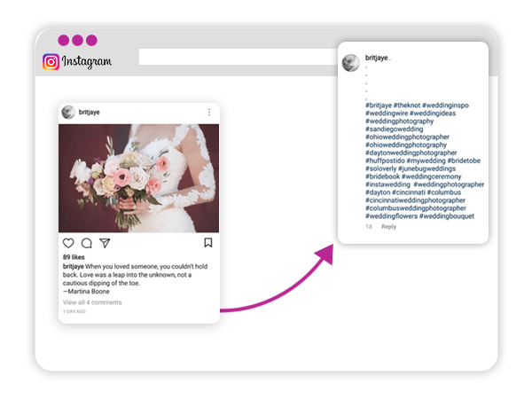Open the britjaye username on post header
The image size is (532, 399).
pyautogui.click(x=90, y=112)
